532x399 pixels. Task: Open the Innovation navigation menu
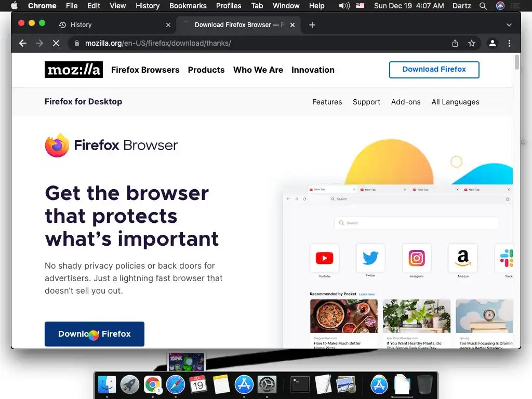(313, 70)
